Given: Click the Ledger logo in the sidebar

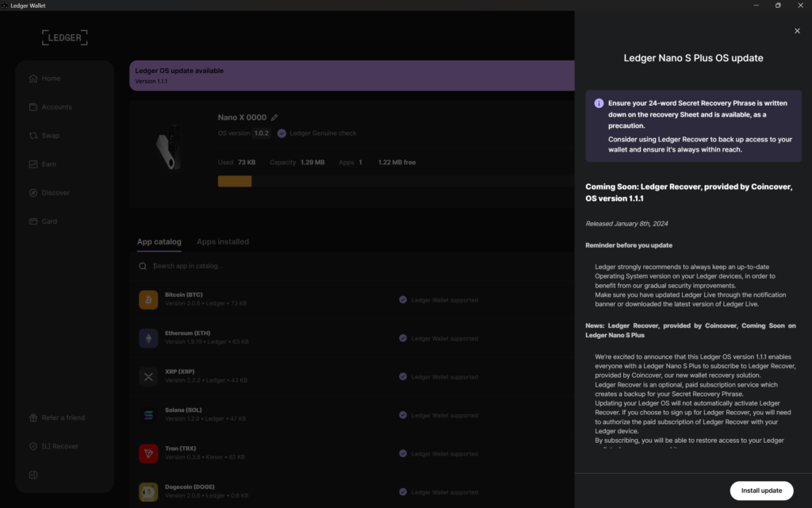Looking at the screenshot, I should point(65,37).
